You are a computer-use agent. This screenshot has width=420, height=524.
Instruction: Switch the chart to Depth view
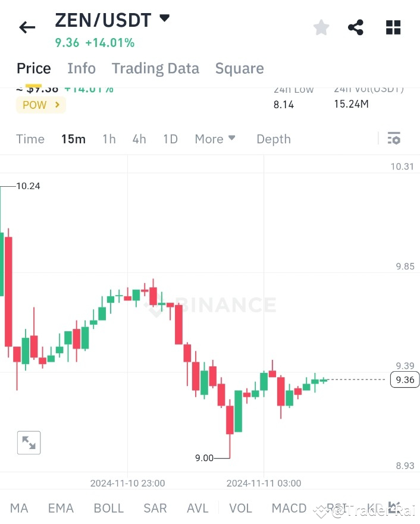click(273, 139)
